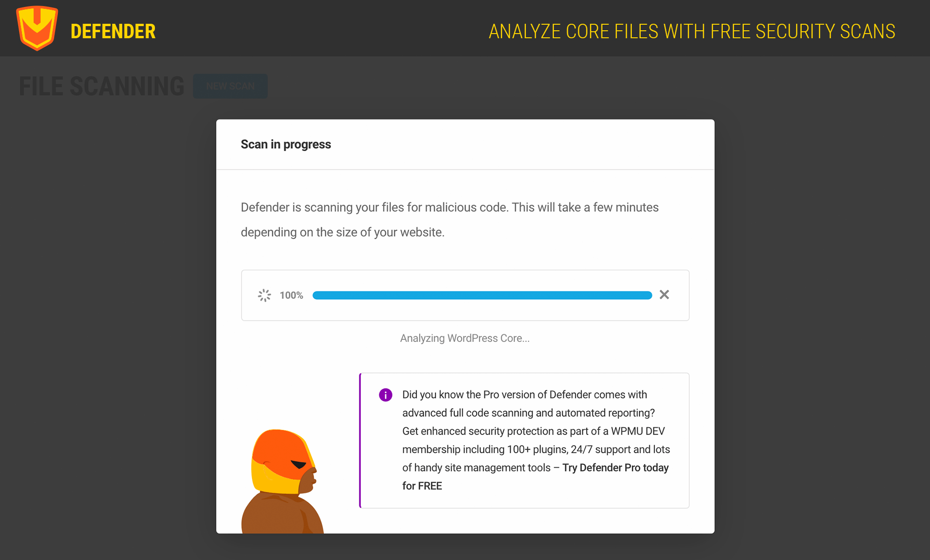Click the 100% progress label
930x560 pixels.
291,295
